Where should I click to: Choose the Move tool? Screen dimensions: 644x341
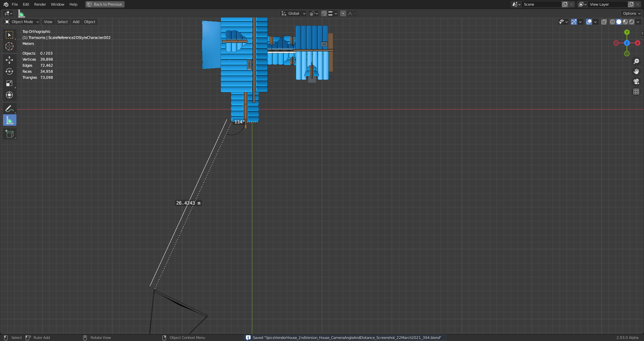click(9, 60)
